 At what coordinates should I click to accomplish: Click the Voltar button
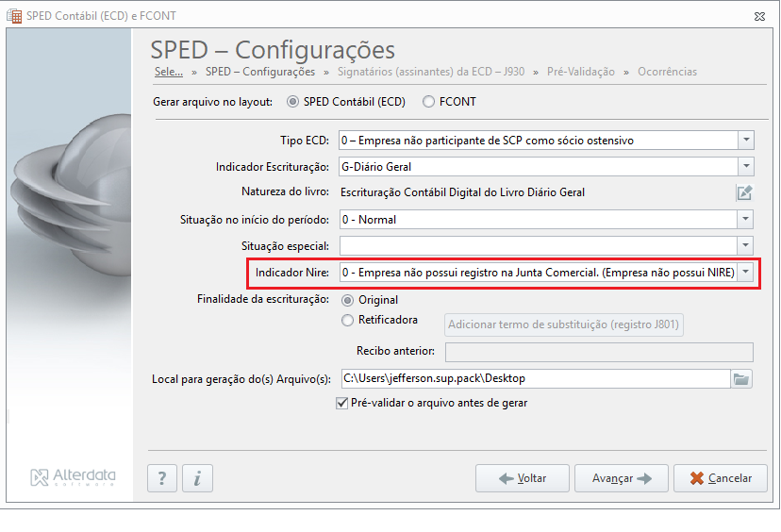(x=522, y=478)
